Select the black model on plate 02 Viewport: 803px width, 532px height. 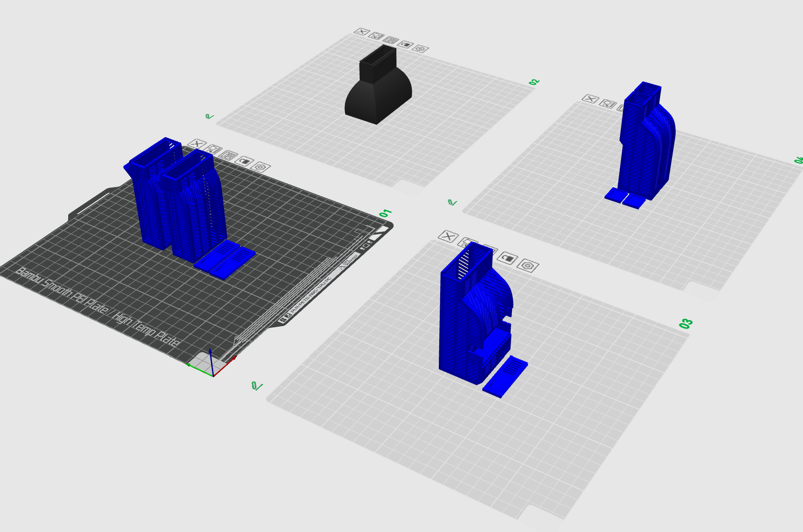coord(378,87)
